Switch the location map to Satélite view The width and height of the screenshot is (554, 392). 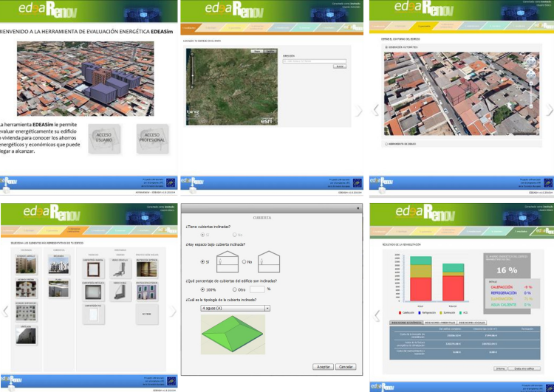point(270,52)
